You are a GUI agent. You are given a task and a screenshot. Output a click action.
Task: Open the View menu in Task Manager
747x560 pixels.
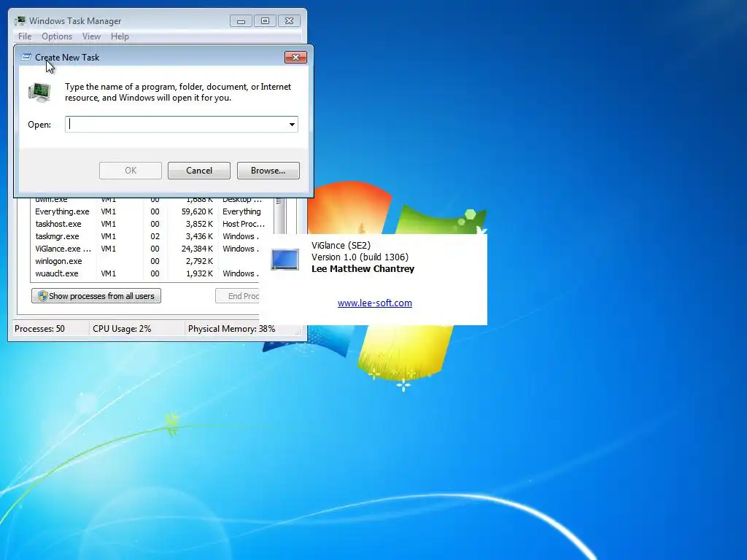tap(91, 36)
